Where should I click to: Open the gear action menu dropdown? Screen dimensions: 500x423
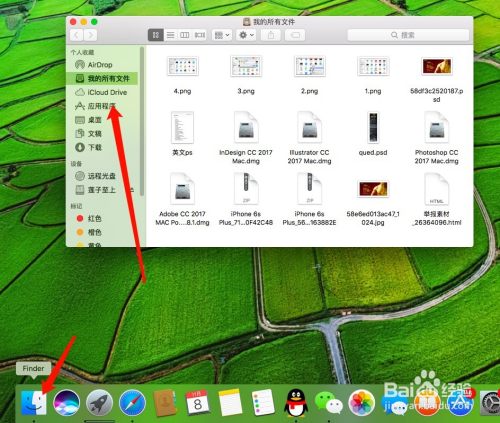coord(246,35)
